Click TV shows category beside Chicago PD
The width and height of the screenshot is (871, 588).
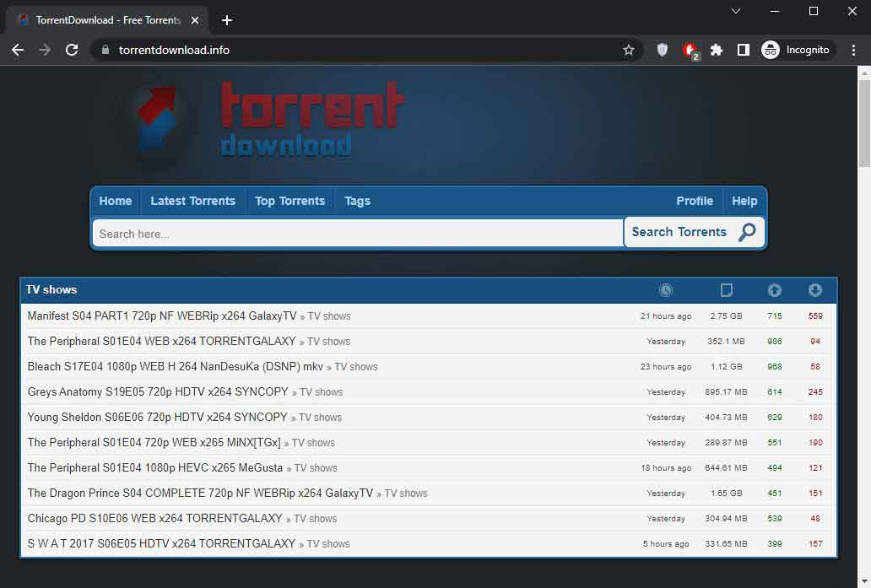[316, 519]
